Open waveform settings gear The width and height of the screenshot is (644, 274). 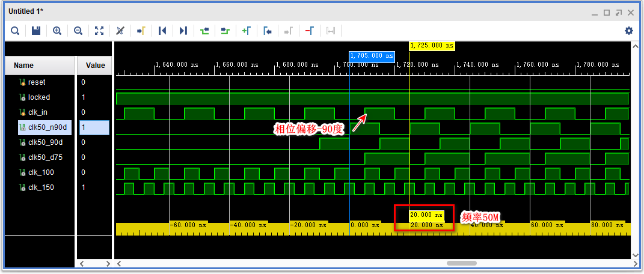(x=629, y=31)
